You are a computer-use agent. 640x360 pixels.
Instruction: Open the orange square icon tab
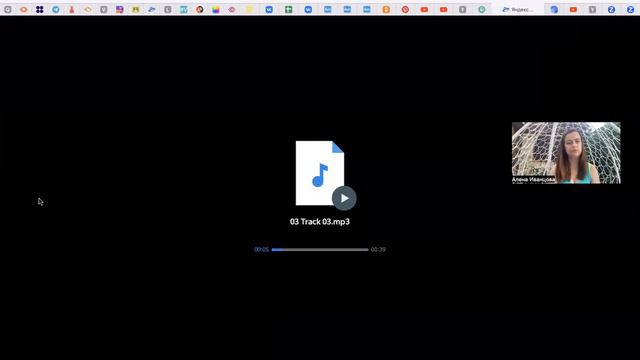386,9
